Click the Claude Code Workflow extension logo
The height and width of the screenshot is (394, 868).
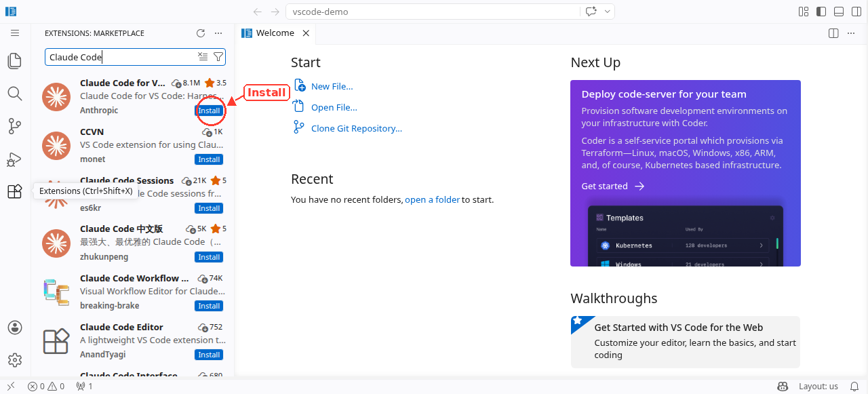[x=56, y=292]
